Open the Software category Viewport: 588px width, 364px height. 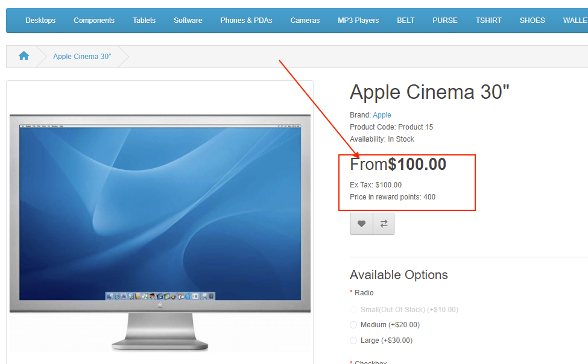pos(188,20)
